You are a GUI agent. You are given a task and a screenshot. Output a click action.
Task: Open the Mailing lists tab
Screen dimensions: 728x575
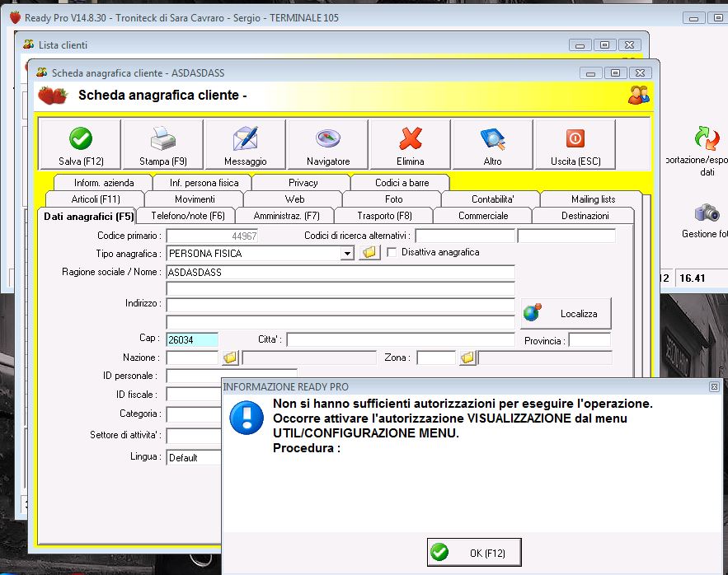point(593,199)
